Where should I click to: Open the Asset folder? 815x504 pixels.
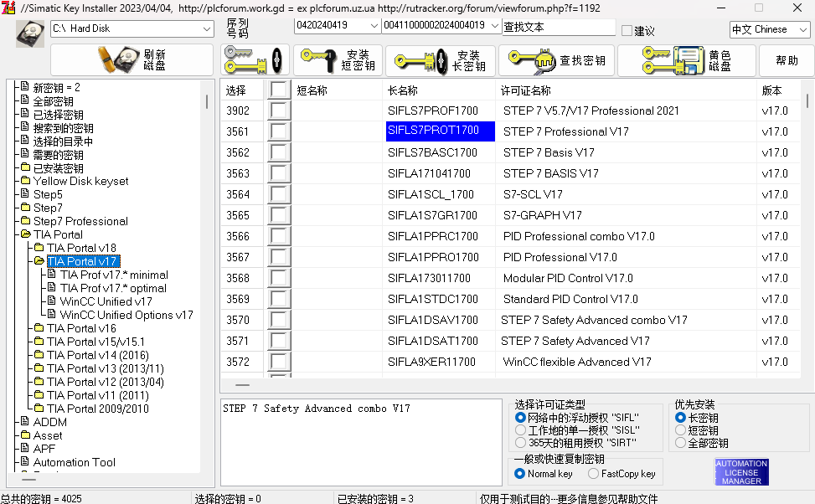coord(47,435)
